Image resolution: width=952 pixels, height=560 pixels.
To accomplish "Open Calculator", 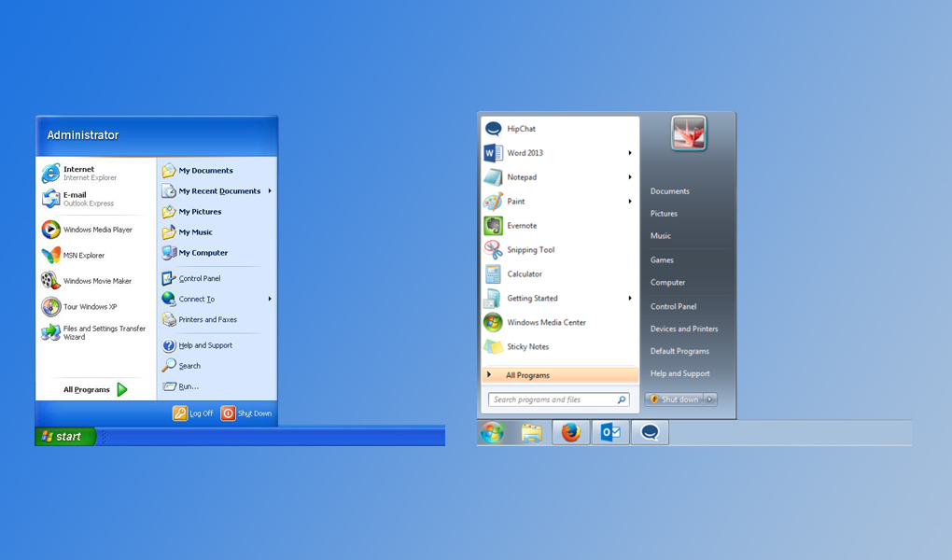I will click(523, 273).
